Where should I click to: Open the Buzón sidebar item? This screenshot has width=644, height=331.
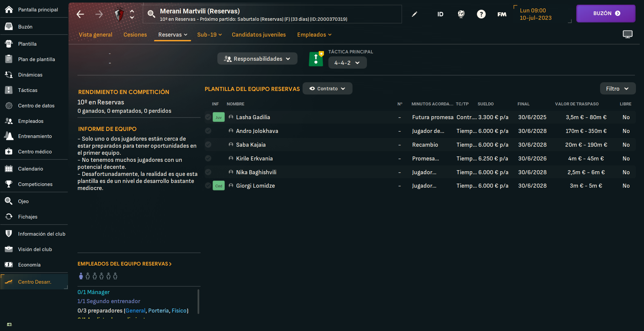(34, 27)
